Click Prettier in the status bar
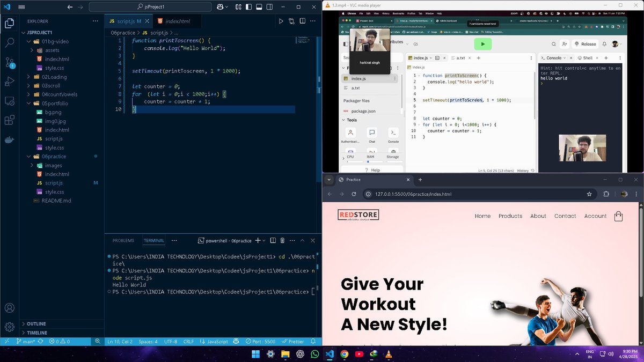This screenshot has height=362, width=644. pyautogui.click(x=293, y=341)
